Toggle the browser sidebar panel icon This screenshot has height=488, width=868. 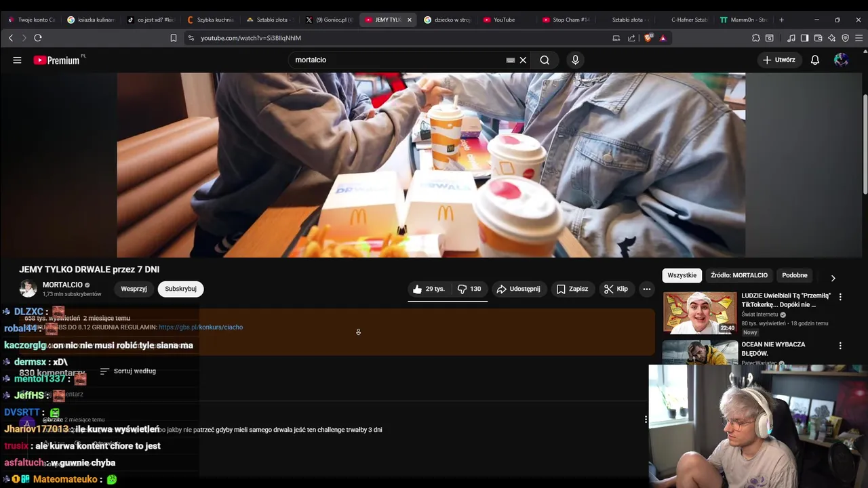point(804,38)
